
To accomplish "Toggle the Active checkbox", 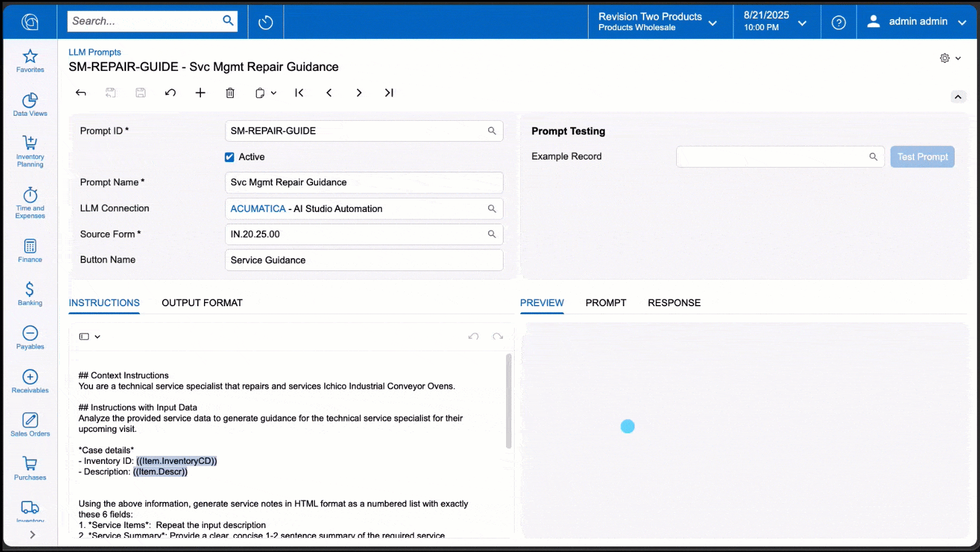I will coord(229,157).
